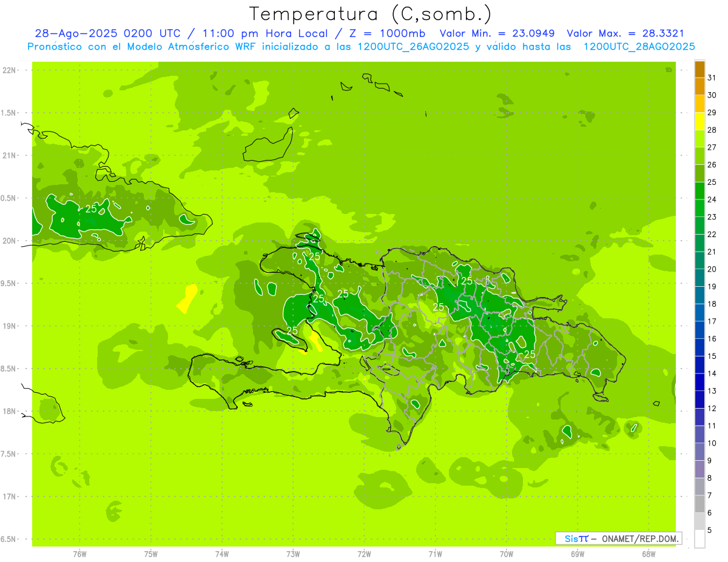Click the 19N latitude label
728x562 pixels.
pyautogui.click(x=9, y=326)
